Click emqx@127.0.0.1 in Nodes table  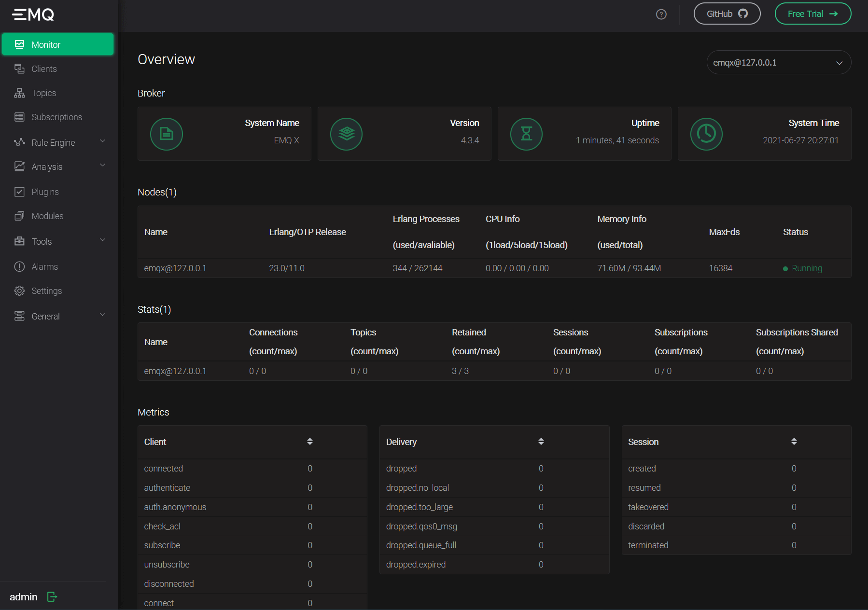175,268
